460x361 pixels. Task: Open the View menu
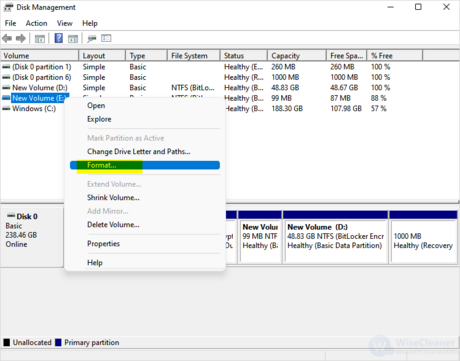(64, 23)
